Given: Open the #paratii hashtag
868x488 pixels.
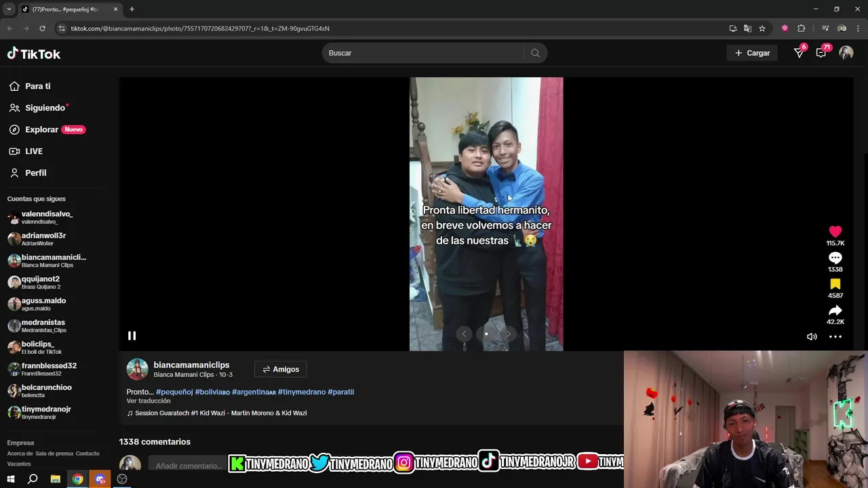Looking at the screenshot, I should 340,392.
